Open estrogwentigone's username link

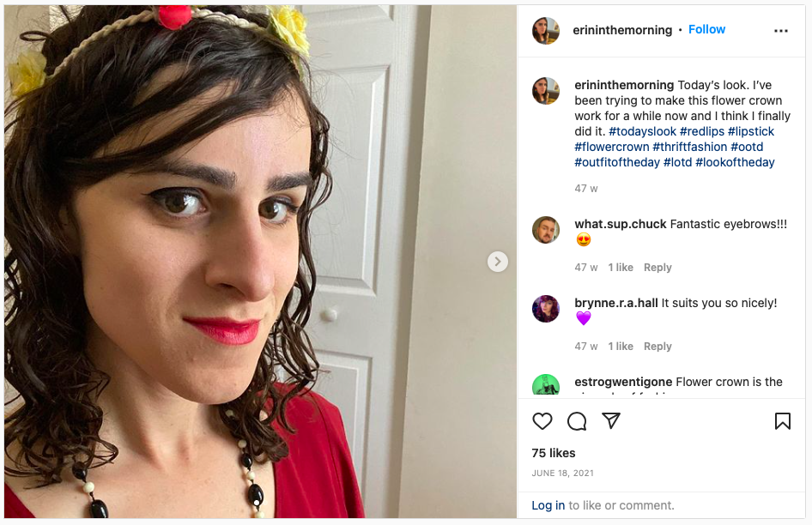click(623, 382)
